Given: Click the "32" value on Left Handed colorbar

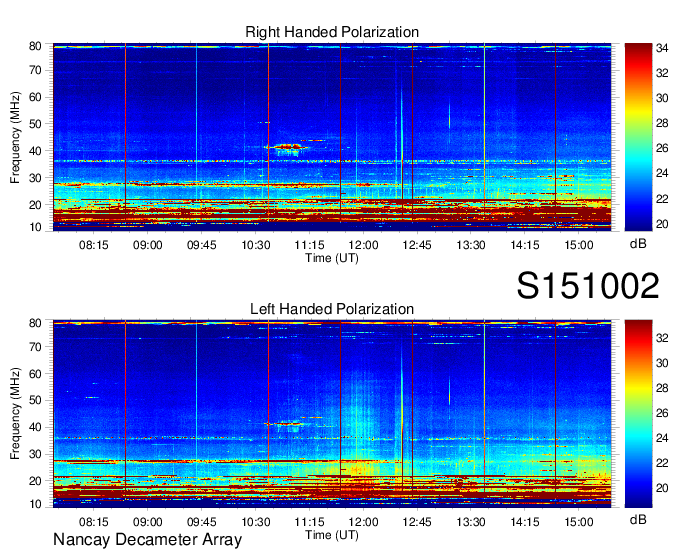Looking at the screenshot, I should pos(662,338).
